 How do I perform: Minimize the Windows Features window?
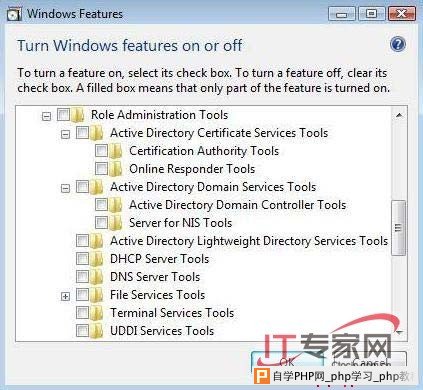(342, 14)
